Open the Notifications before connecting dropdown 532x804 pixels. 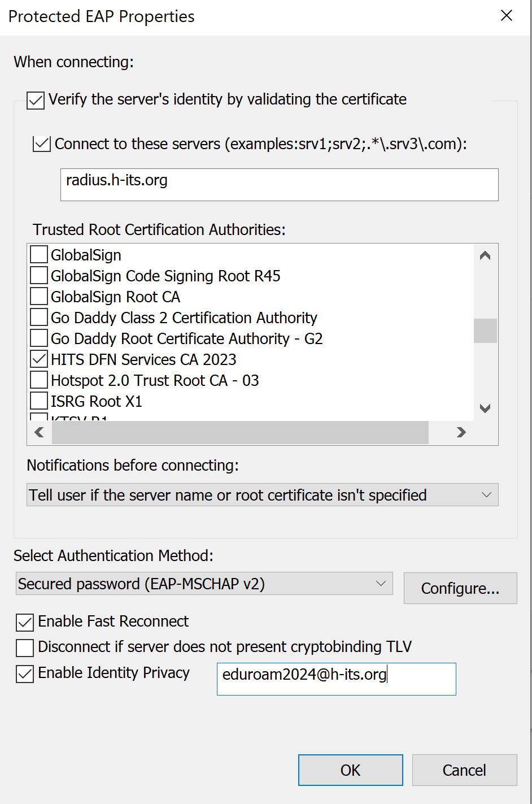tap(487, 494)
